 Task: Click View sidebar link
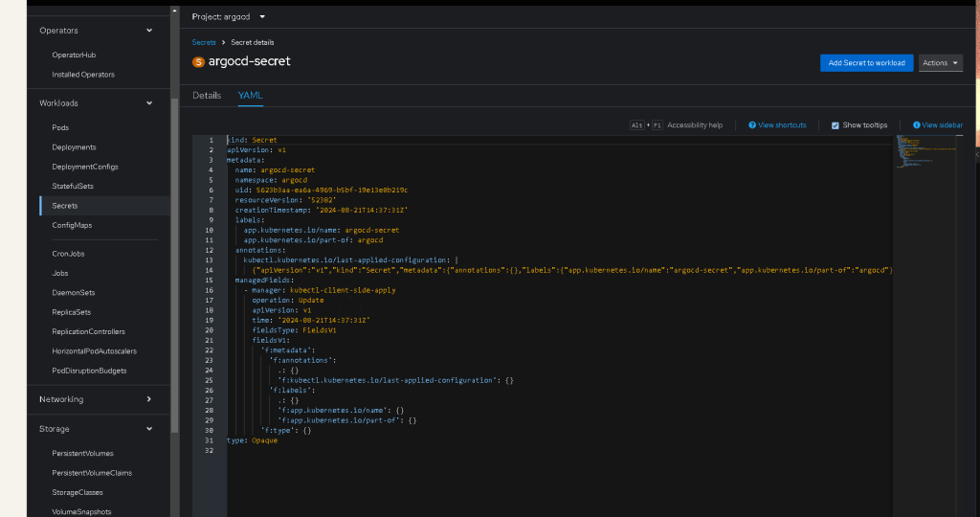[942, 125]
